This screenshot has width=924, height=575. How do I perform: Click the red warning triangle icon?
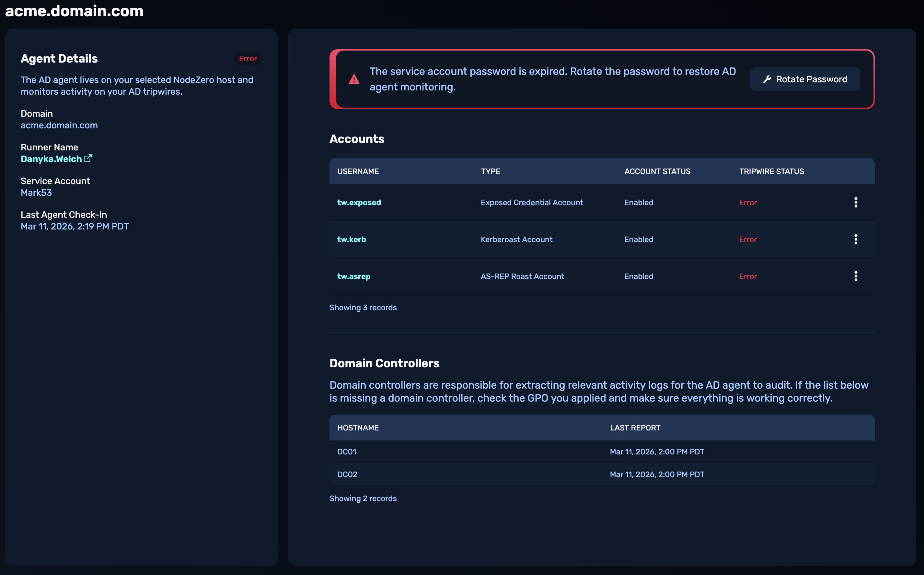pos(354,79)
